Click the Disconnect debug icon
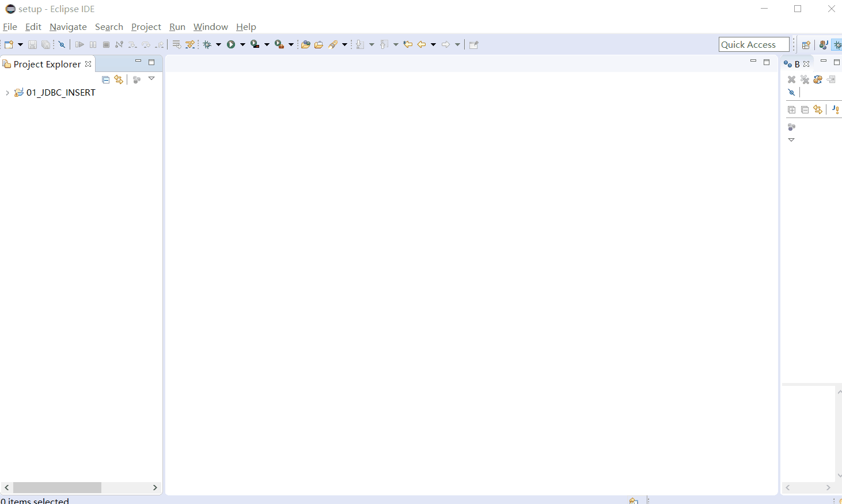842x504 pixels. (x=119, y=44)
